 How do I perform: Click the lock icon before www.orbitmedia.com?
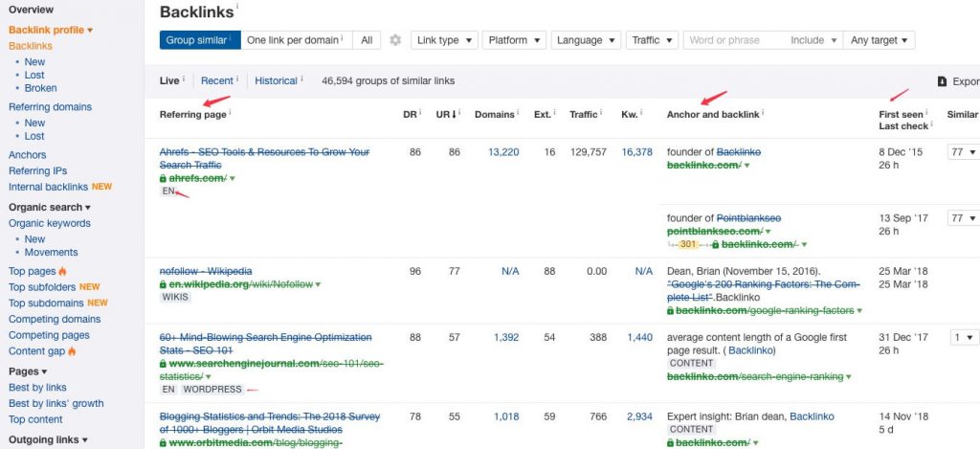pos(163,442)
